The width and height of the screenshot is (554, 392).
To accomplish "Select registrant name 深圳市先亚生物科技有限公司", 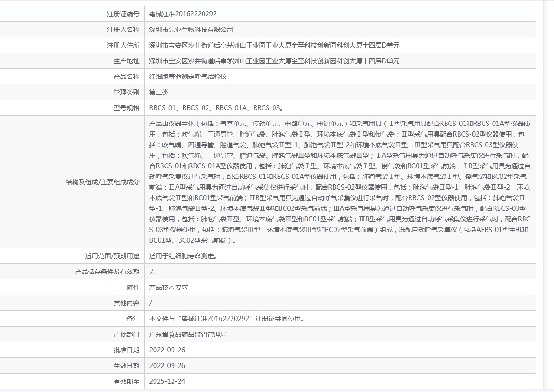I will pos(191,30).
